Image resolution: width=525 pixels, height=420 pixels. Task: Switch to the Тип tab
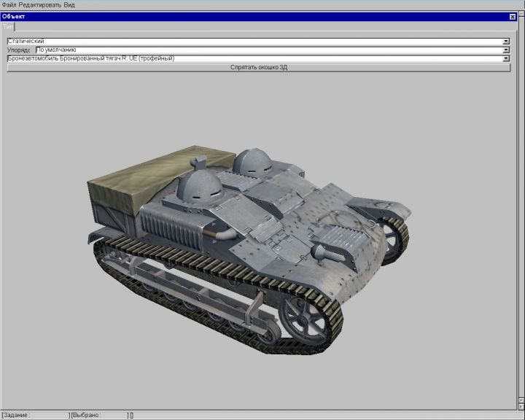[x=8, y=26]
